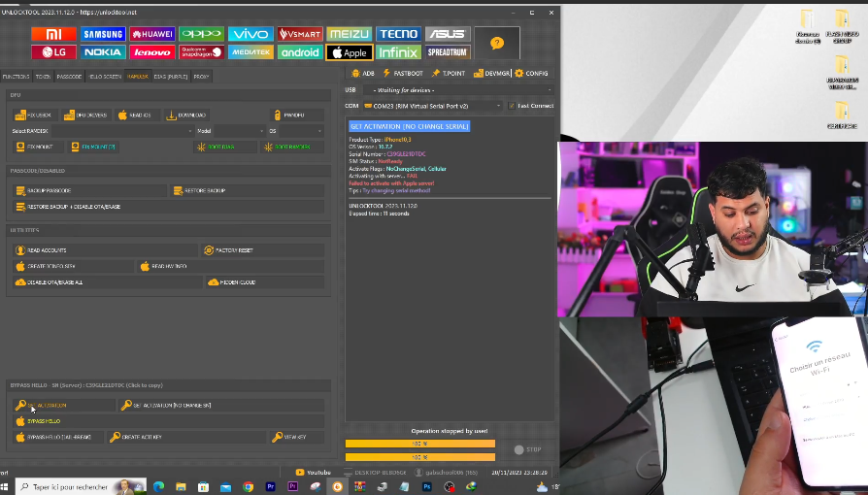Switch to the Functions tab
Viewport: 868px width, 495px height.
[17, 77]
